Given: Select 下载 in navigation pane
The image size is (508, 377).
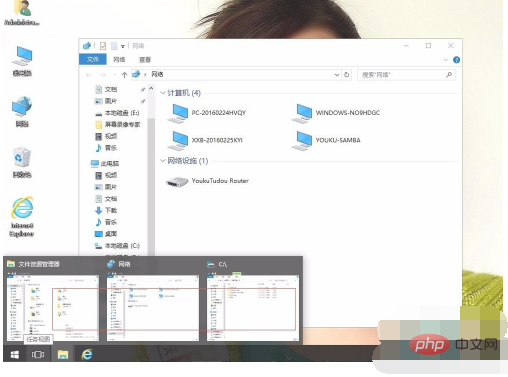Looking at the screenshot, I should coord(106,210).
